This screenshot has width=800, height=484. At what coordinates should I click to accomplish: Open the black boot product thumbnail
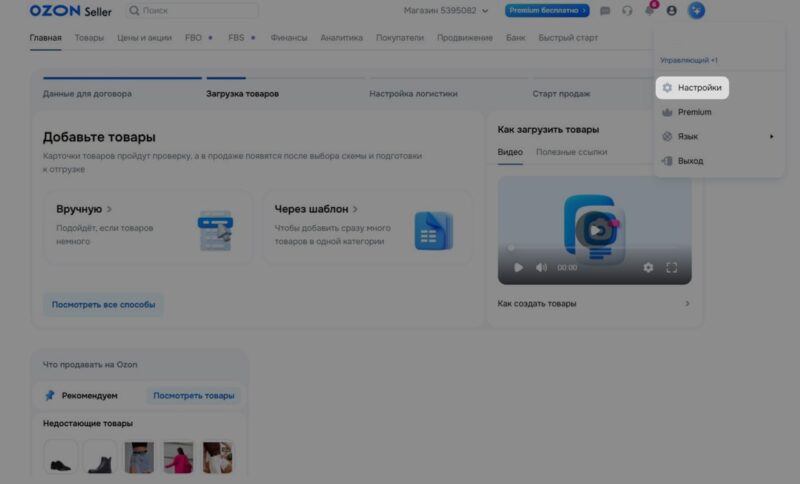click(x=100, y=457)
